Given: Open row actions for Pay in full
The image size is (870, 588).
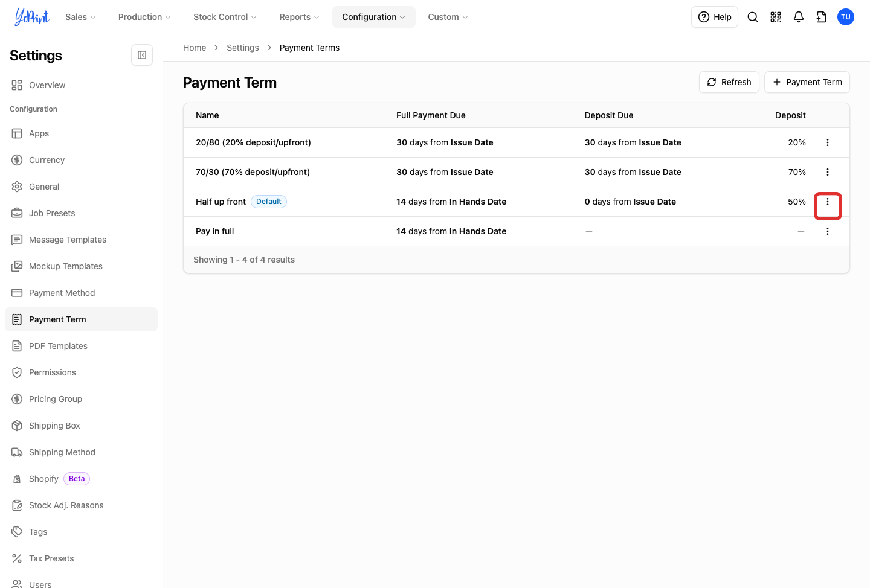Looking at the screenshot, I should [x=828, y=231].
